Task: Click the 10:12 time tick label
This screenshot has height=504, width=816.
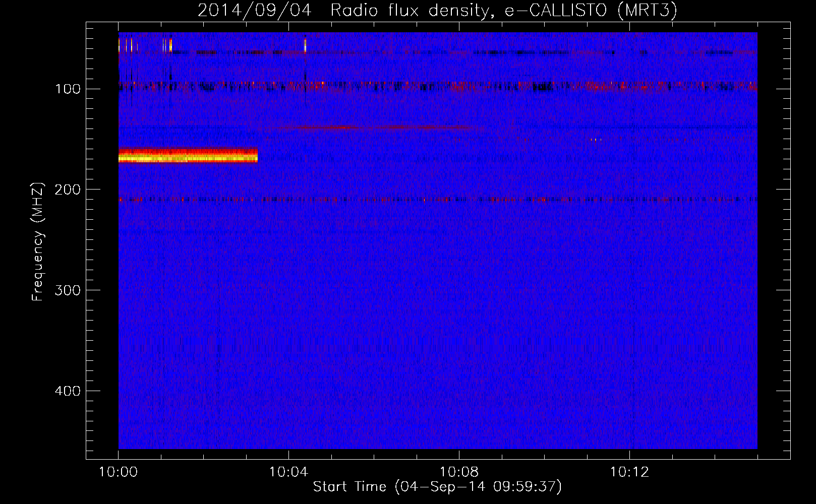Action: pyautogui.click(x=629, y=472)
